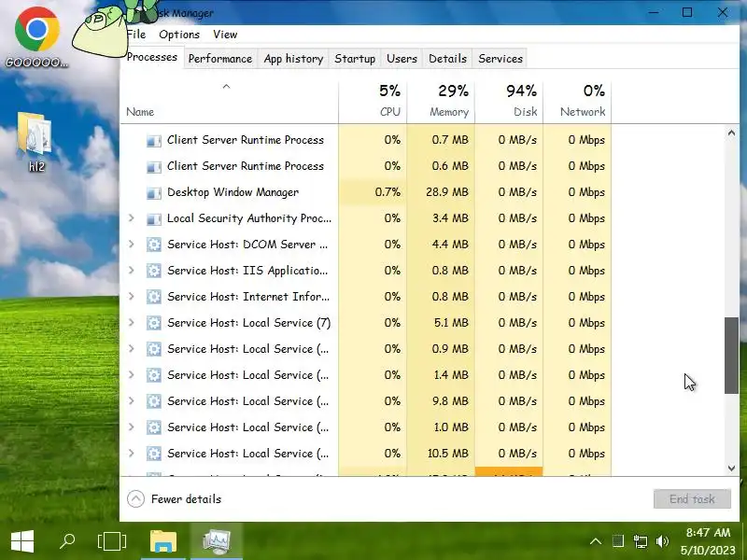The image size is (747, 560).
Task: Click Service Host Internet Infor gear icon
Action: point(153,297)
